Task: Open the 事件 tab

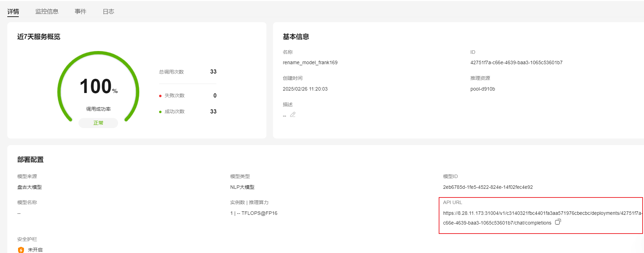Action: click(81, 11)
